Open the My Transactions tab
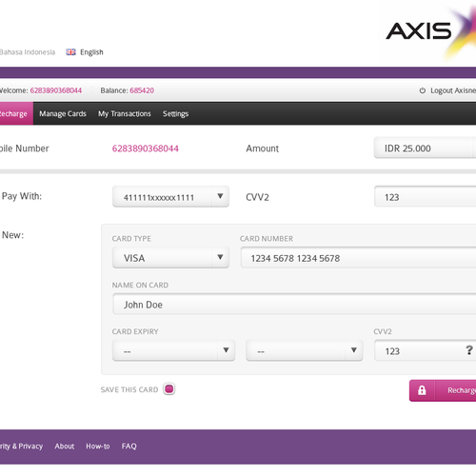Screen dimensions: 476x476 [x=125, y=113]
